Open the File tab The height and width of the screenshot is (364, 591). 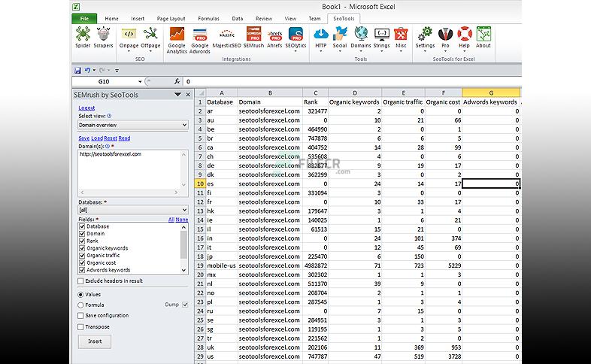(84, 19)
